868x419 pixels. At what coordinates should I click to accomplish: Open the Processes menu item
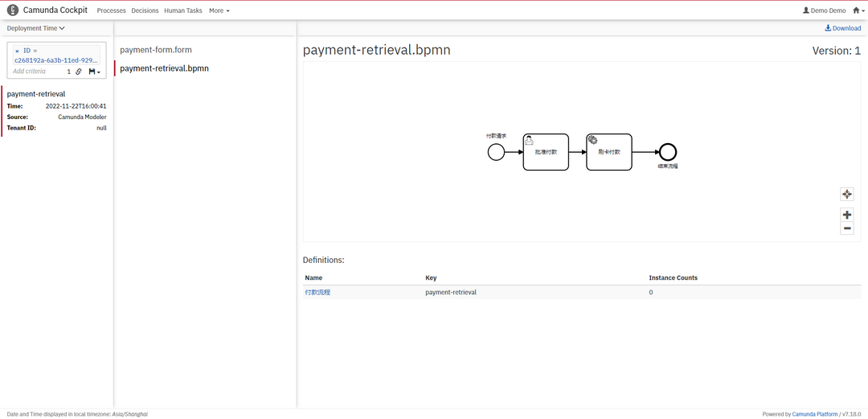tap(111, 10)
